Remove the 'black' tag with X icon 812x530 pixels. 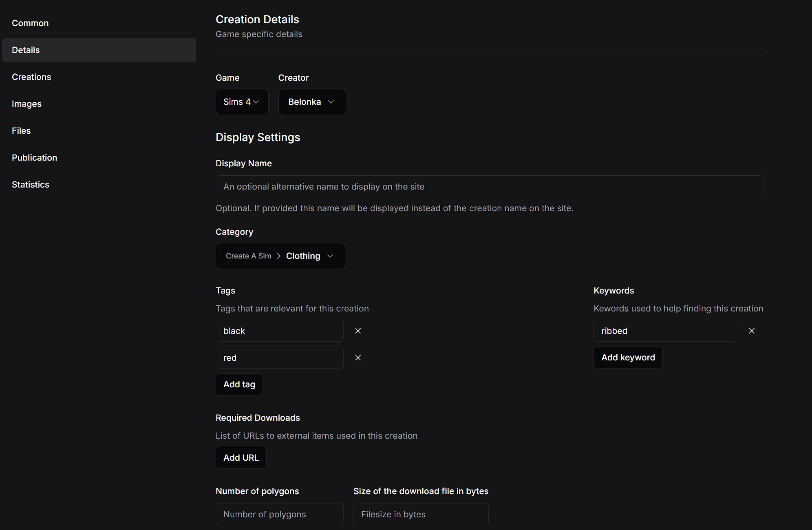358,331
